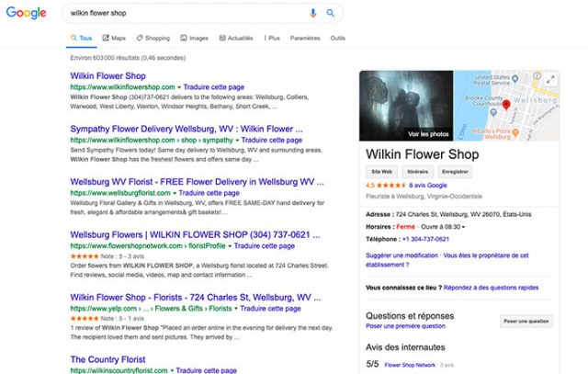Click Poser une première question link
Viewport: 588px width, 374px height.
tap(405, 326)
